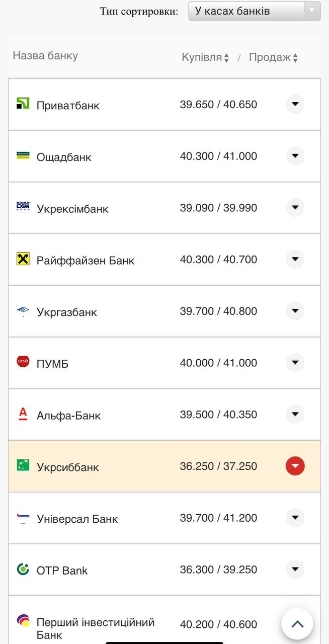Click the Ощадбанк logo icon
The height and width of the screenshot is (644, 329).
pos(23,155)
